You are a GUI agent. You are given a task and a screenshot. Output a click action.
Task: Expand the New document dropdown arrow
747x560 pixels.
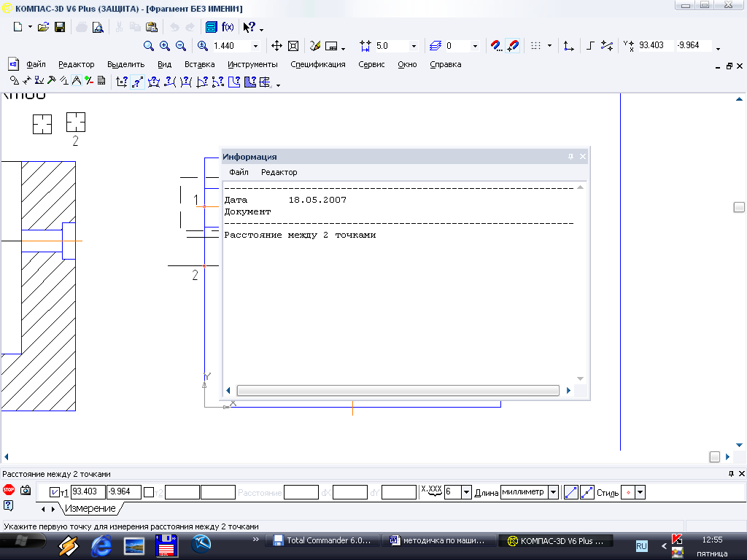coord(30,27)
